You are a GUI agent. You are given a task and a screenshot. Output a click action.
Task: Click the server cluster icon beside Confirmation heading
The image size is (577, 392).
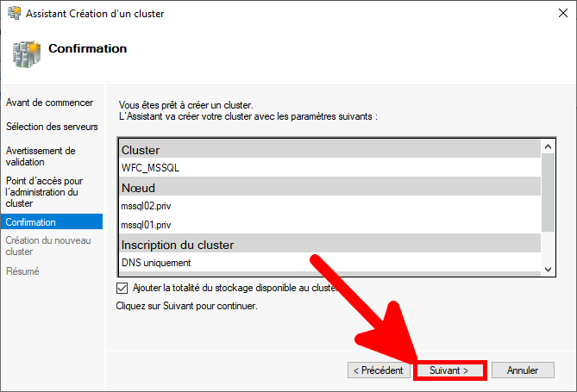[x=26, y=54]
